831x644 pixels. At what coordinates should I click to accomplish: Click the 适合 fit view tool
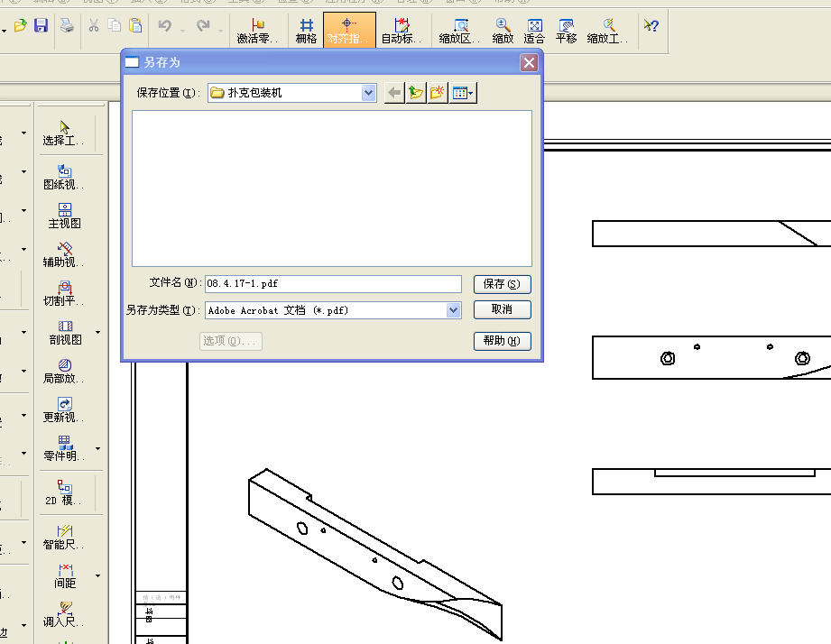(x=534, y=31)
